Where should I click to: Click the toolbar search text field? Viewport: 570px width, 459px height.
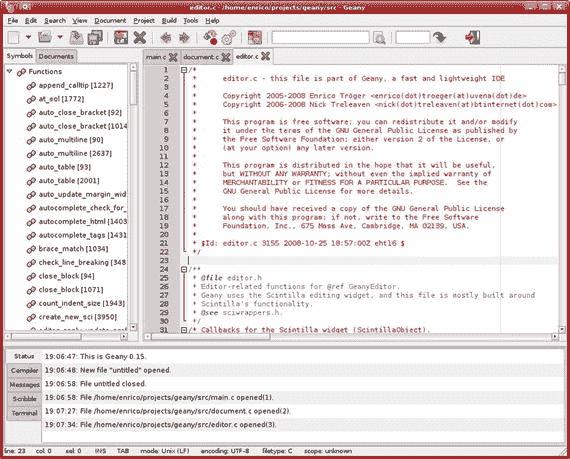[x=320, y=37]
